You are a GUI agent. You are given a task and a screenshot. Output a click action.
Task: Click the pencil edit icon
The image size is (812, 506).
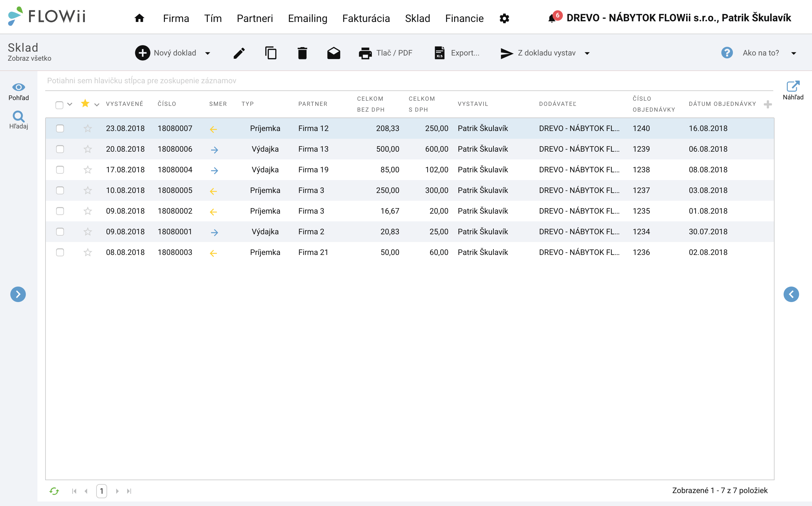point(239,53)
